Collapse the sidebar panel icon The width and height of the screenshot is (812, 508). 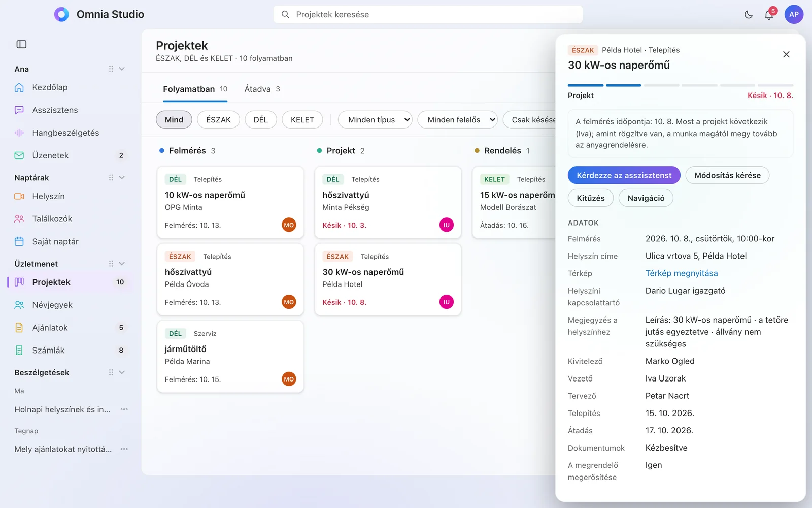point(21,44)
